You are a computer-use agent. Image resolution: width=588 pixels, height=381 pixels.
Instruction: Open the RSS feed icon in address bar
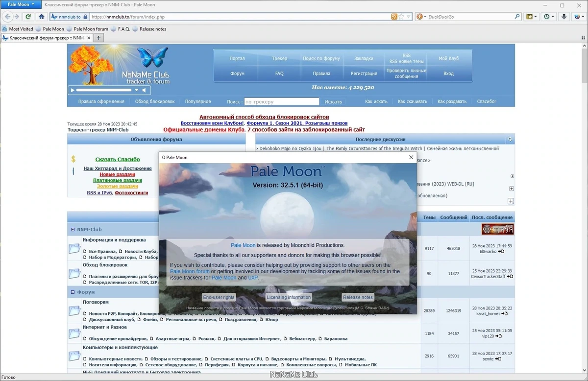click(394, 17)
